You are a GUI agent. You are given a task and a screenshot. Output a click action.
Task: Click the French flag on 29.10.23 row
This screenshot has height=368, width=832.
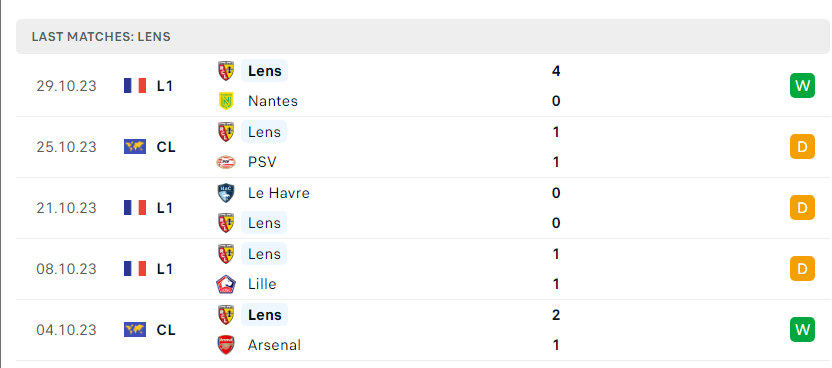pos(135,85)
